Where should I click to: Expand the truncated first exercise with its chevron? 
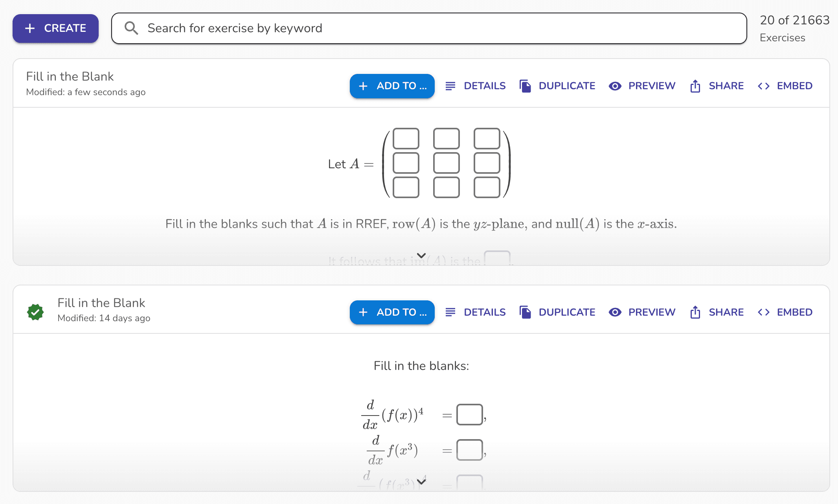(421, 256)
